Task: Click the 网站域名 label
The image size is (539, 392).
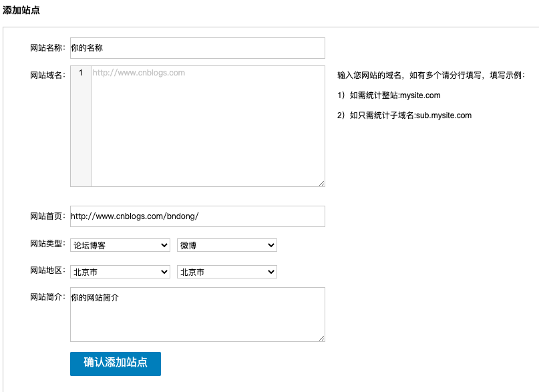Action: [47, 75]
